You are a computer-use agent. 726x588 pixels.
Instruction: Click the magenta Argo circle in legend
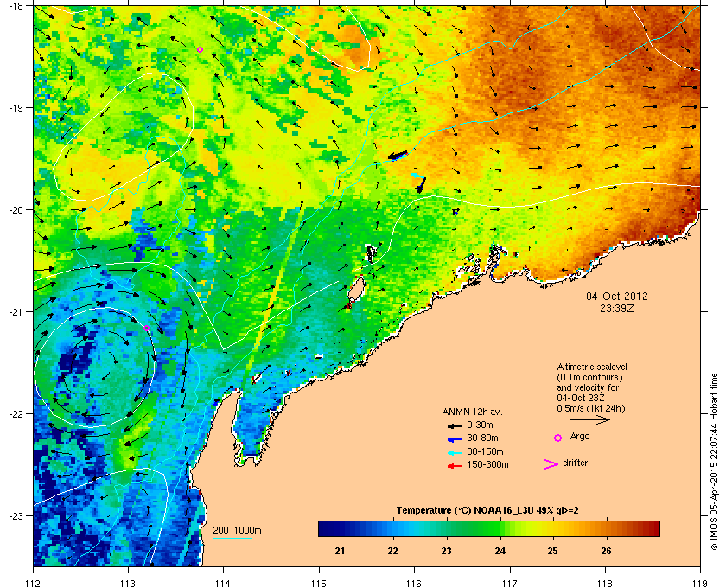558,438
